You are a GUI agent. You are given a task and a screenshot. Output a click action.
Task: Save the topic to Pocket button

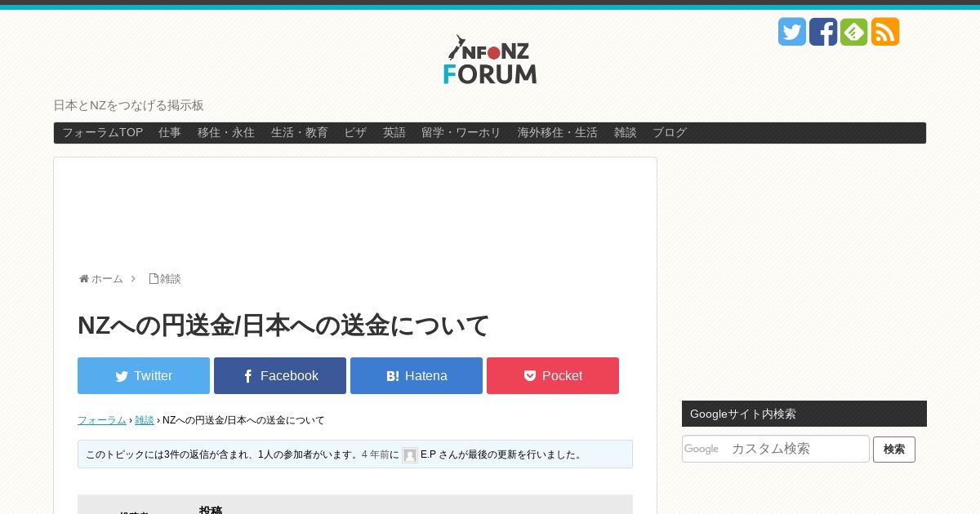click(553, 375)
